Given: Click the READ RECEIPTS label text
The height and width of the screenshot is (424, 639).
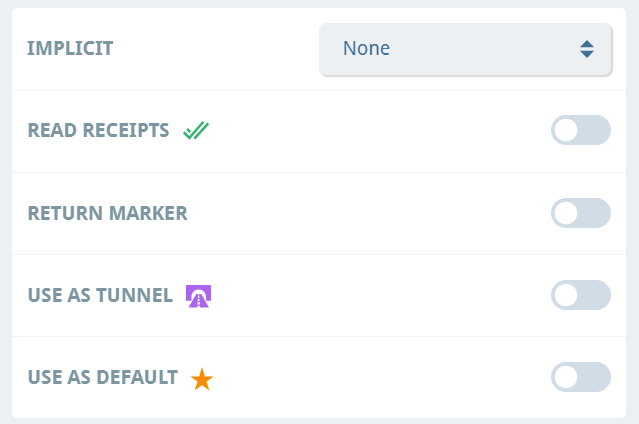Looking at the screenshot, I should [x=98, y=130].
